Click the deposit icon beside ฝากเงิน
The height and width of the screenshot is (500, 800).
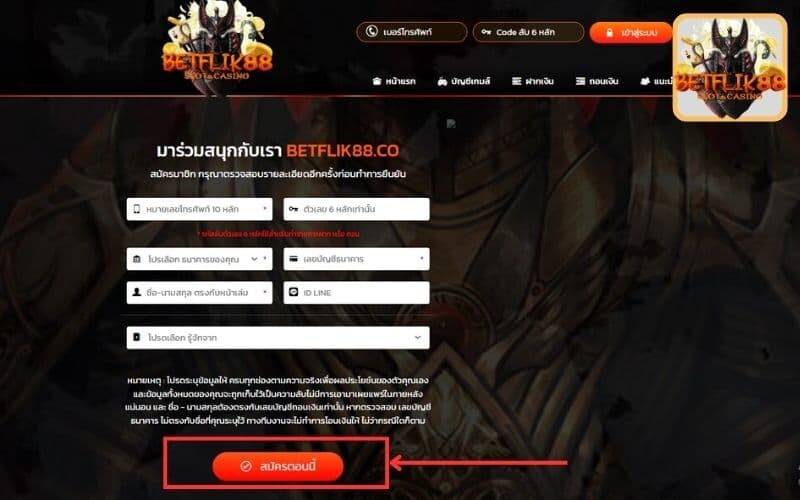[517, 81]
